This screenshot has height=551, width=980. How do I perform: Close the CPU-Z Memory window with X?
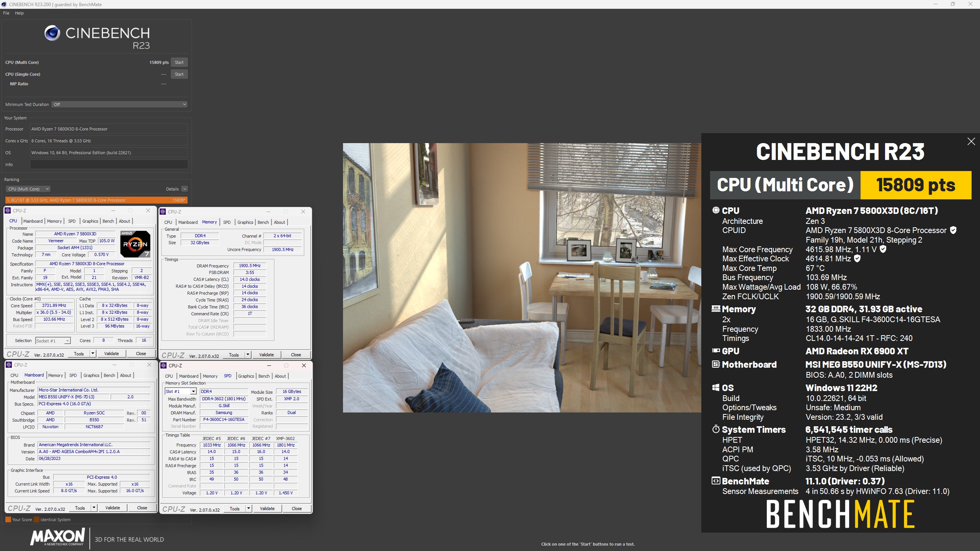(303, 212)
